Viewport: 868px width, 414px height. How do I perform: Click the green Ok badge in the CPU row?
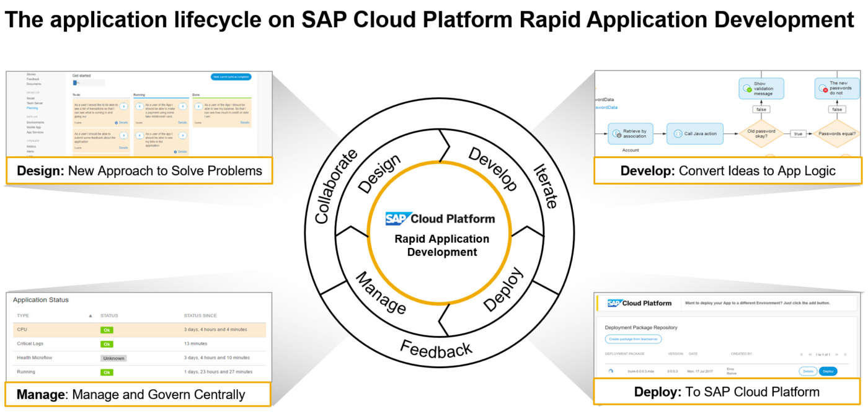click(x=107, y=330)
